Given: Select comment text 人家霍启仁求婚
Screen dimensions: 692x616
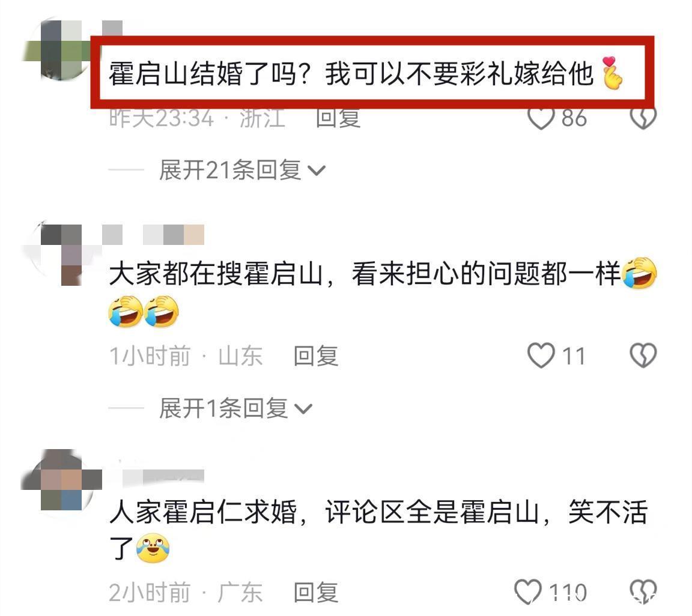Looking at the screenshot, I should click(203, 513).
